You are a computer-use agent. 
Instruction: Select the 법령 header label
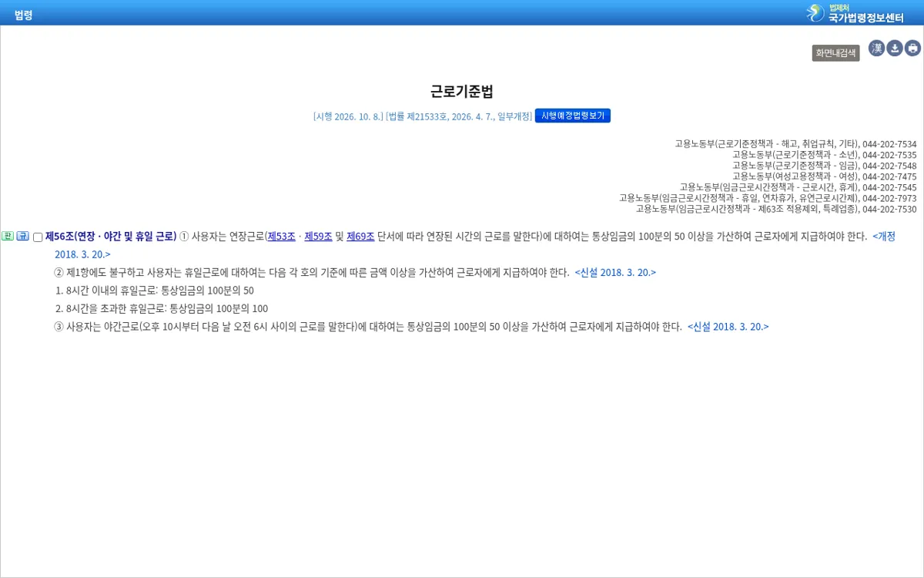(x=23, y=15)
